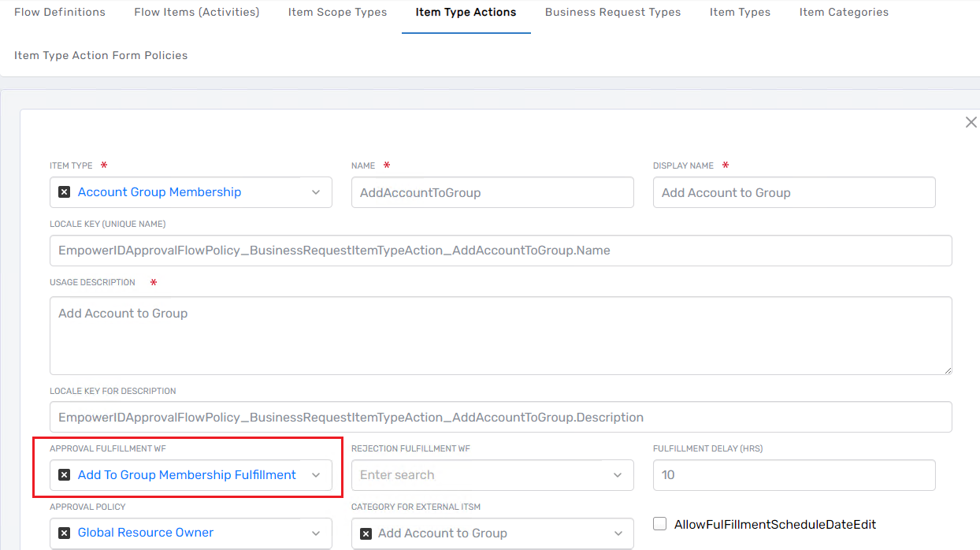Expand Category for External ITSM dropdown arrow
980x550 pixels.
[618, 533]
